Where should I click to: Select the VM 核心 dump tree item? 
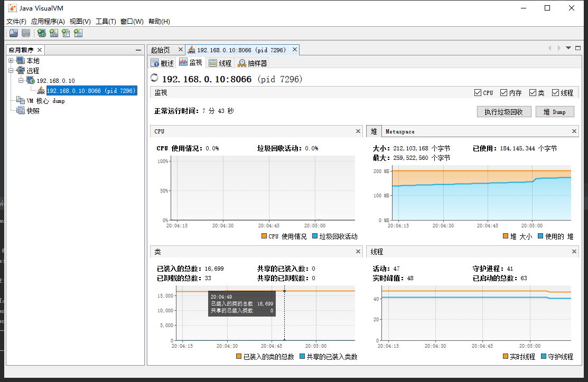(45, 101)
